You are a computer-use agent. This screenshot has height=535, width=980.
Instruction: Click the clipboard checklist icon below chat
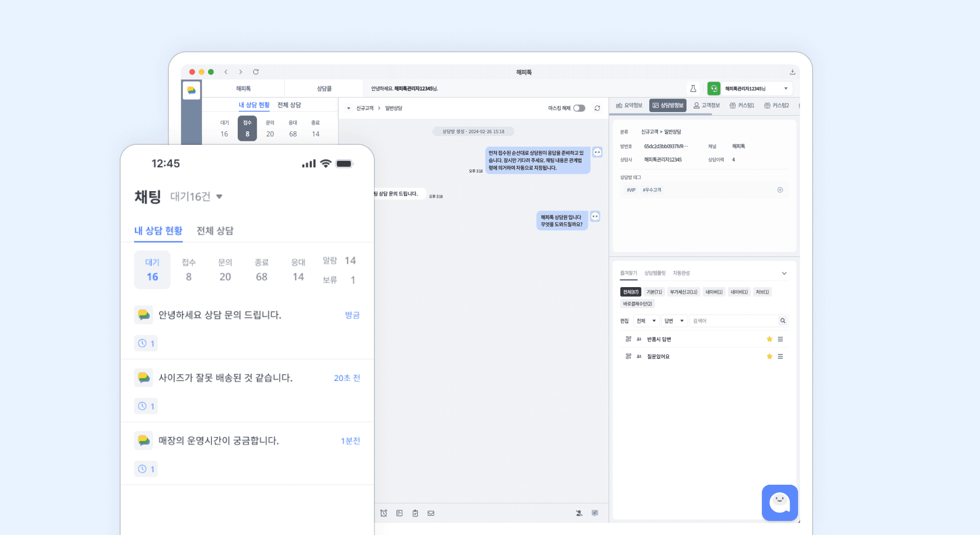pyautogui.click(x=415, y=513)
